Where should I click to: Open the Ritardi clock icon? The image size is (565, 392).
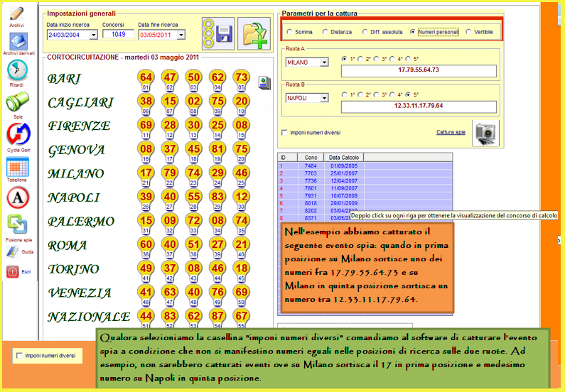pyautogui.click(x=17, y=70)
